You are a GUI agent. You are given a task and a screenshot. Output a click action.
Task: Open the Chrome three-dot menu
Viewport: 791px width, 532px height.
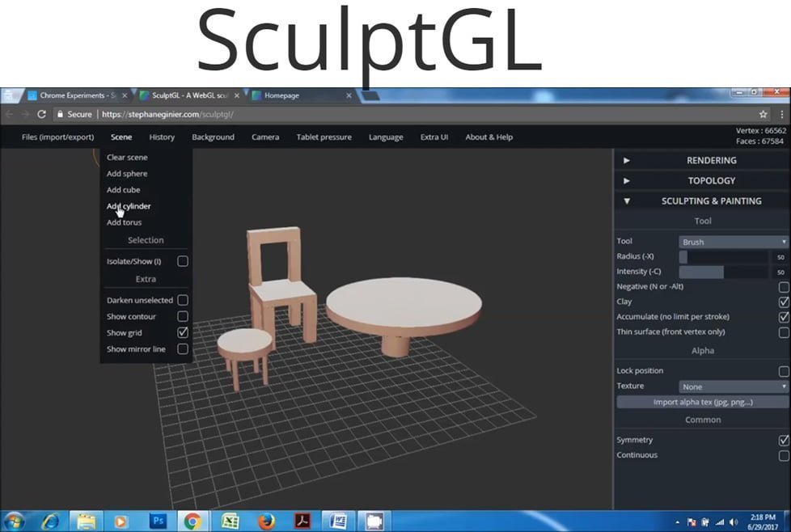point(781,115)
